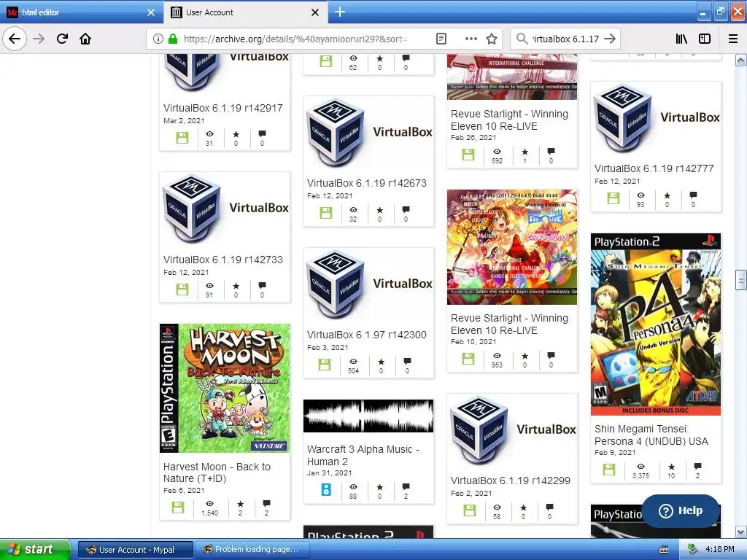Click audio media icon for Warcraft 3 item
This screenshot has height=560, width=747.
point(326,489)
